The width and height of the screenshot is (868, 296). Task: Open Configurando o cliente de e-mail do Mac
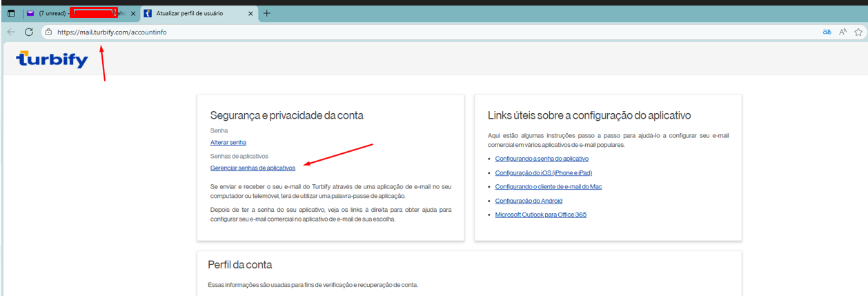[549, 187]
